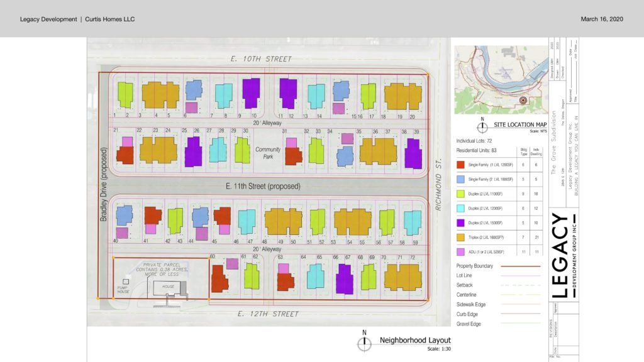Click the "RICHMOND ST." label
This screenshot has width=644, height=362.
point(438,185)
